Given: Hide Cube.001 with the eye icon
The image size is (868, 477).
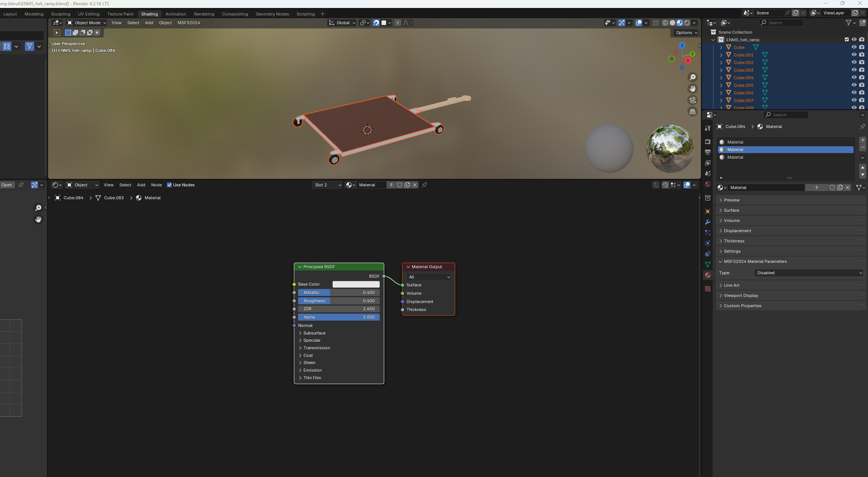Looking at the screenshot, I should pyautogui.click(x=854, y=55).
